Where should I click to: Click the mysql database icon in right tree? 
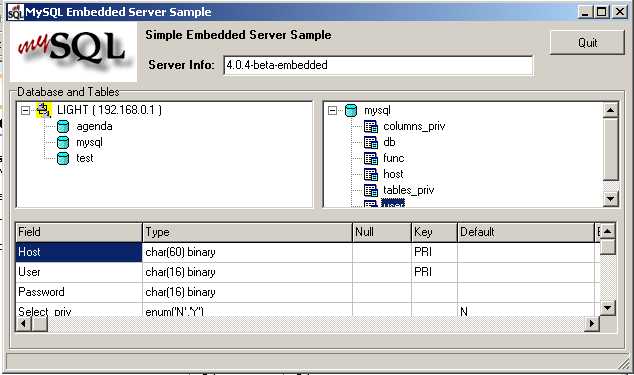coord(351,110)
